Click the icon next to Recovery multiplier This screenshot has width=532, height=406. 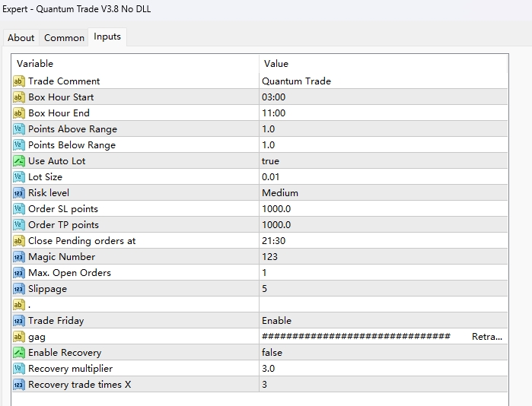[x=19, y=369]
